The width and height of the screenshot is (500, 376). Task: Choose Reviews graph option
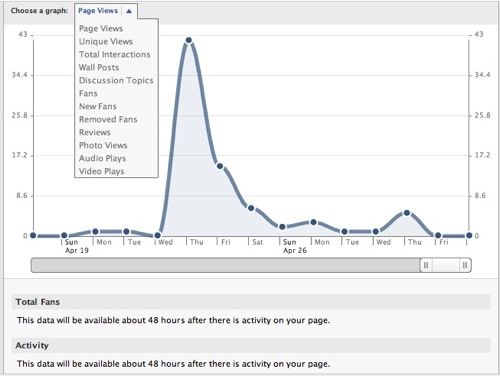click(94, 132)
